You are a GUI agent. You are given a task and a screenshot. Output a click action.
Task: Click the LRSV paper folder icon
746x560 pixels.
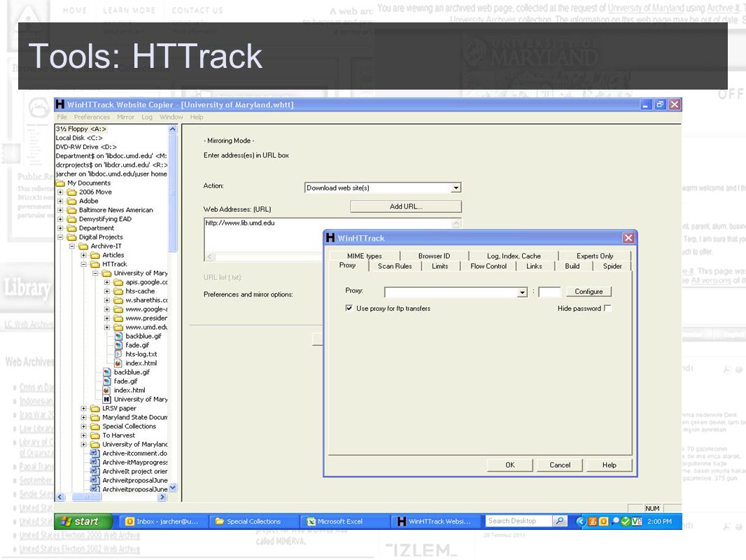tap(94, 409)
